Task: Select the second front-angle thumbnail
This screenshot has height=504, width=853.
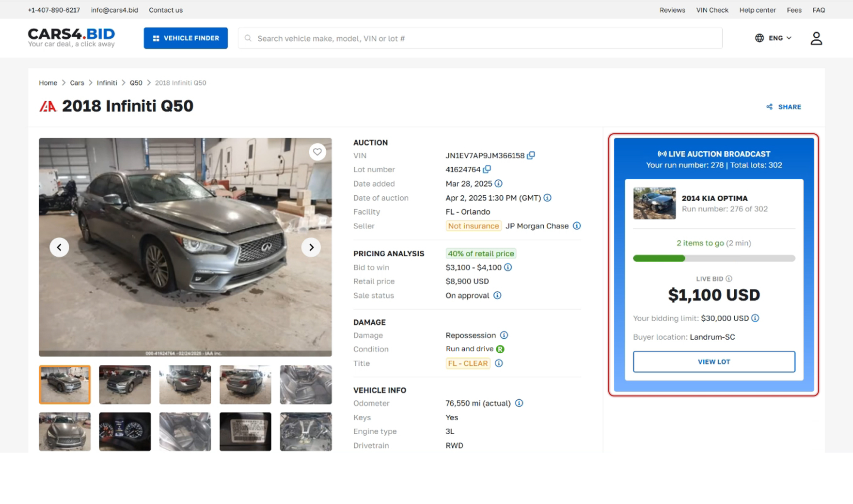Action: click(125, 385)
